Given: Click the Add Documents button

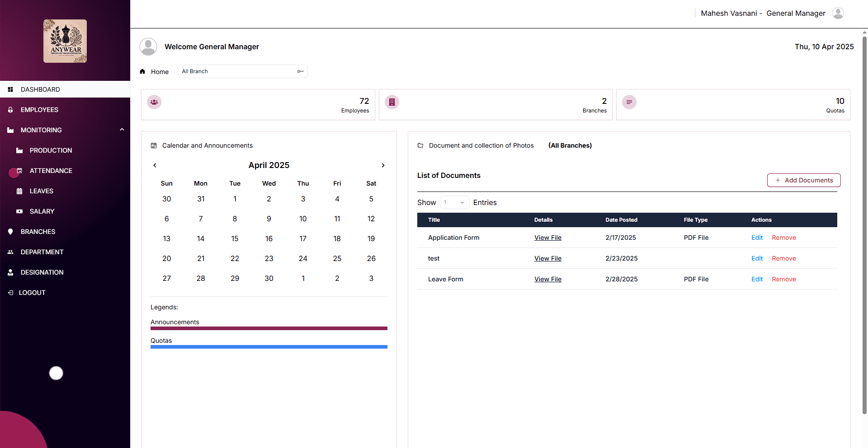Looking at the screenshot, I should (x=804, y=180).
